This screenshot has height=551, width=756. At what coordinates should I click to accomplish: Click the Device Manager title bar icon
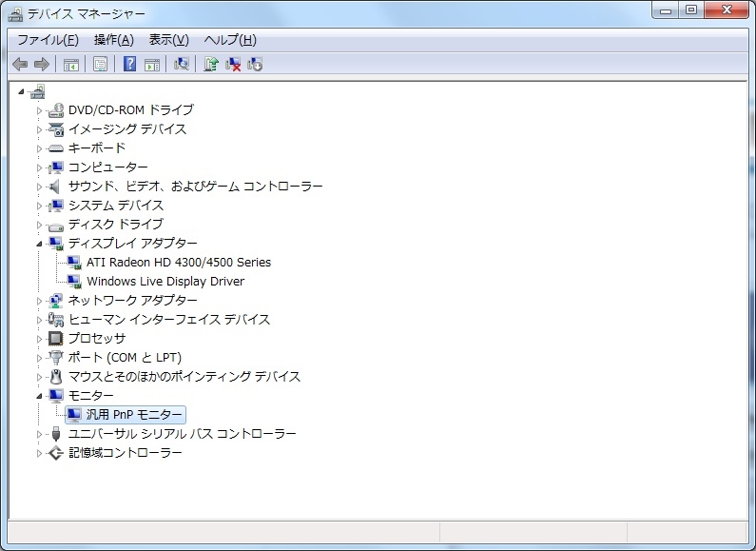tap(15, 14)
